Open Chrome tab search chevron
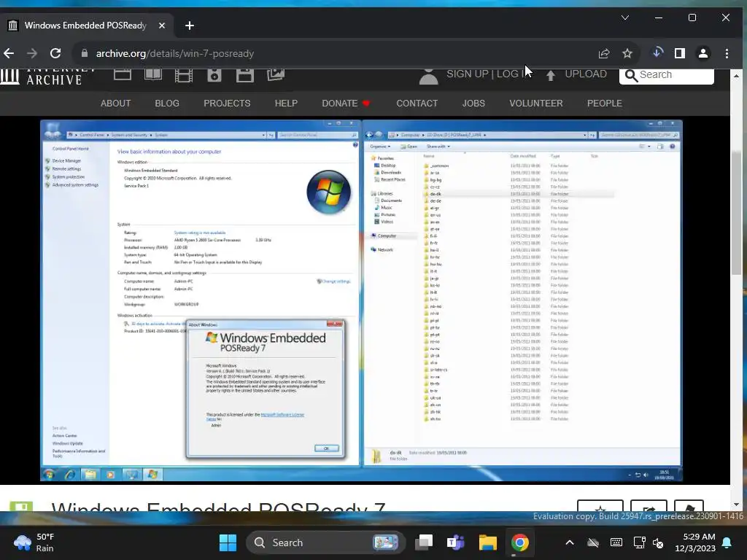Viewport: 747px width, 560px height. [x=625, y=18]
